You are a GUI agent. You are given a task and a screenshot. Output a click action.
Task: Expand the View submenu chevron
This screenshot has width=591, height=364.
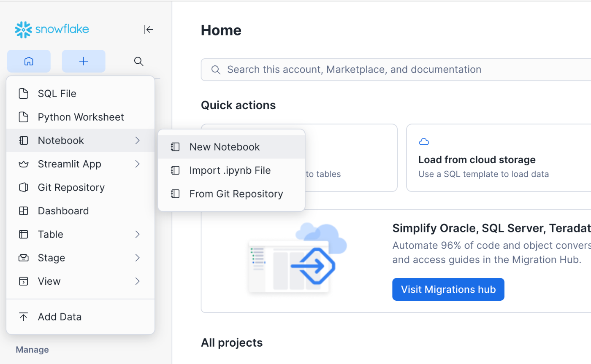[137, 281]
